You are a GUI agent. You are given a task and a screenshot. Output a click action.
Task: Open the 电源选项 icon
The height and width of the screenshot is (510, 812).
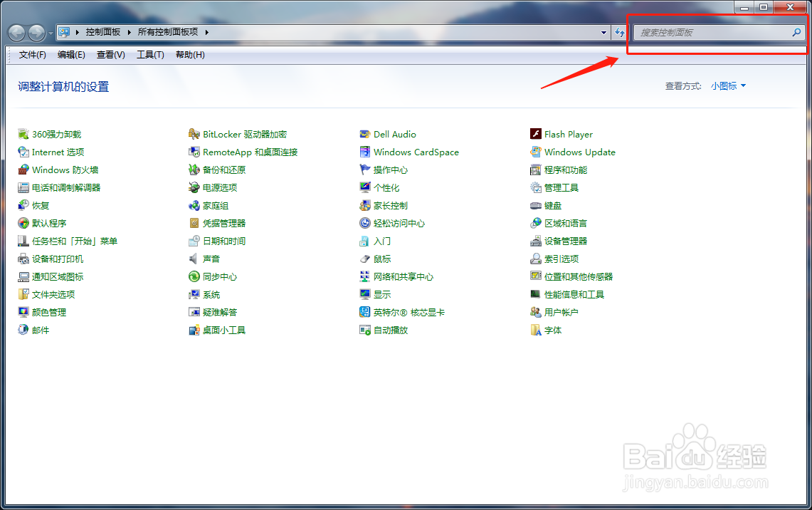[x=194, y=187]
